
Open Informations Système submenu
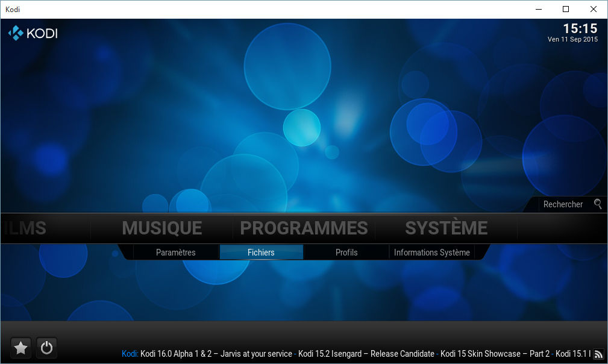tap(432, 253)
